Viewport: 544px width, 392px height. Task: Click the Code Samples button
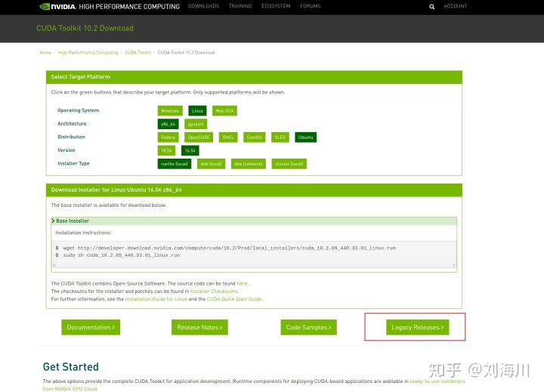coord(308,327)
